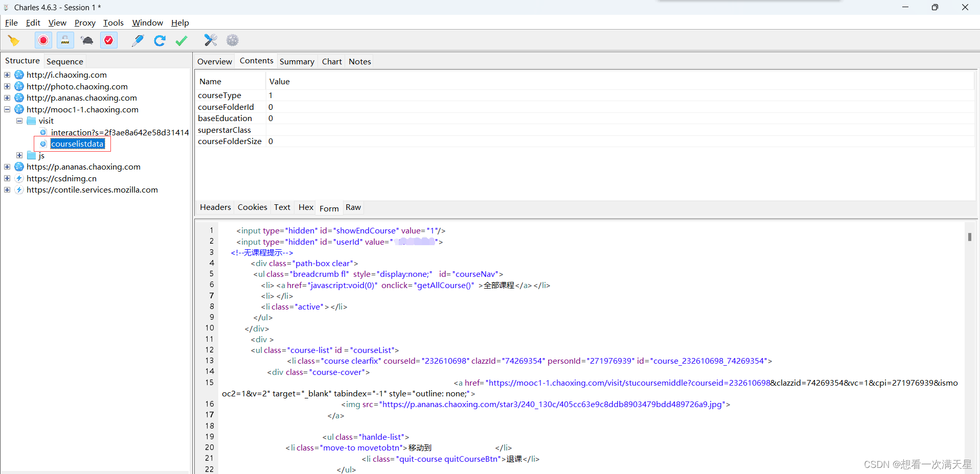Select http://photo.chaoxing.com host
Viewport: 980px width, 474px height.
[x=77, y=86]
